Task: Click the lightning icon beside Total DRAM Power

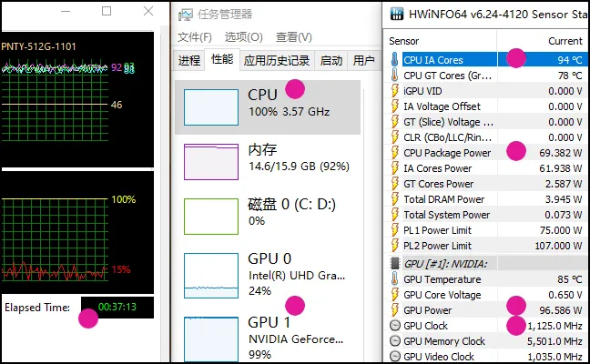Action: tap(395, 199)
